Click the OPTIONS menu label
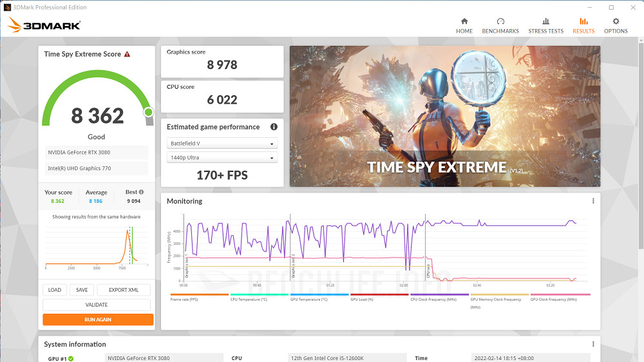Viewport: 644px width, 362px height. pos(616,31)
